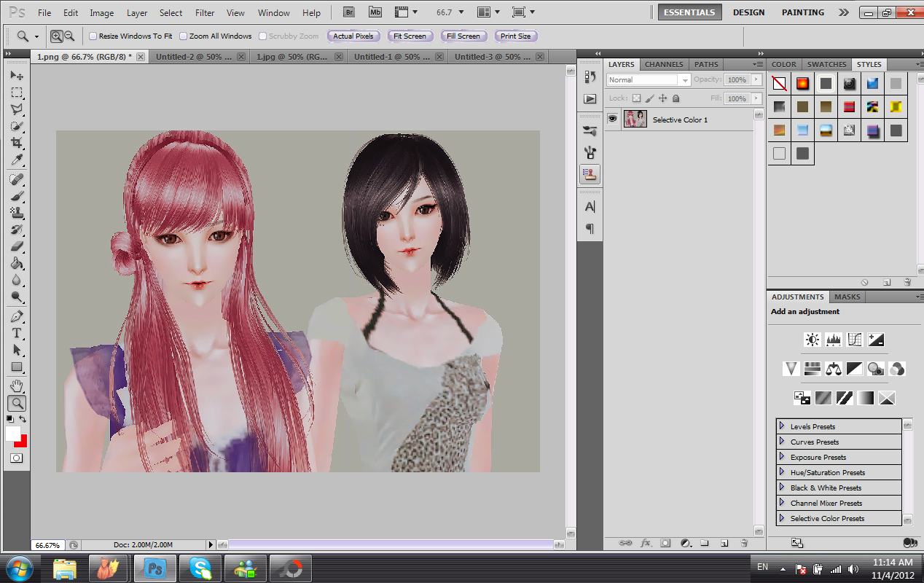Select the Horizontal Type tool

pyautogui.click(x=16, y=333)
